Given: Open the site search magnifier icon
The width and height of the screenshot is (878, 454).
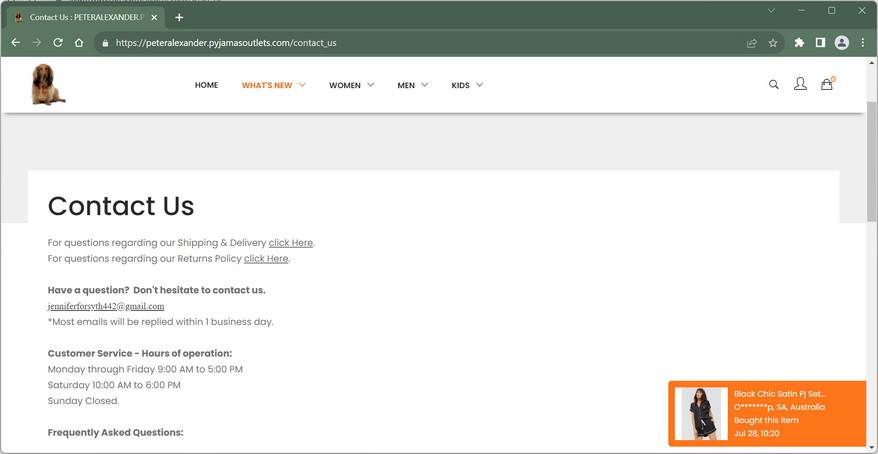Looking at the screenshot, I should (x=773, y=85).
